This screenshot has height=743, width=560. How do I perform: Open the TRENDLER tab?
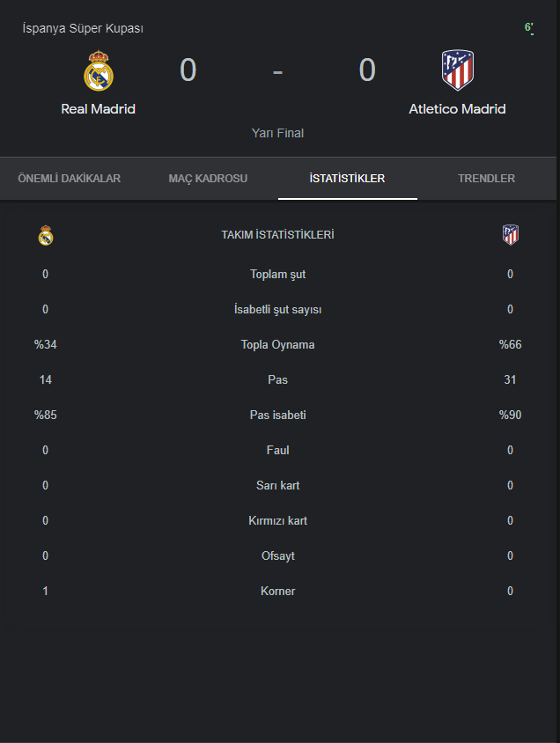486,179
